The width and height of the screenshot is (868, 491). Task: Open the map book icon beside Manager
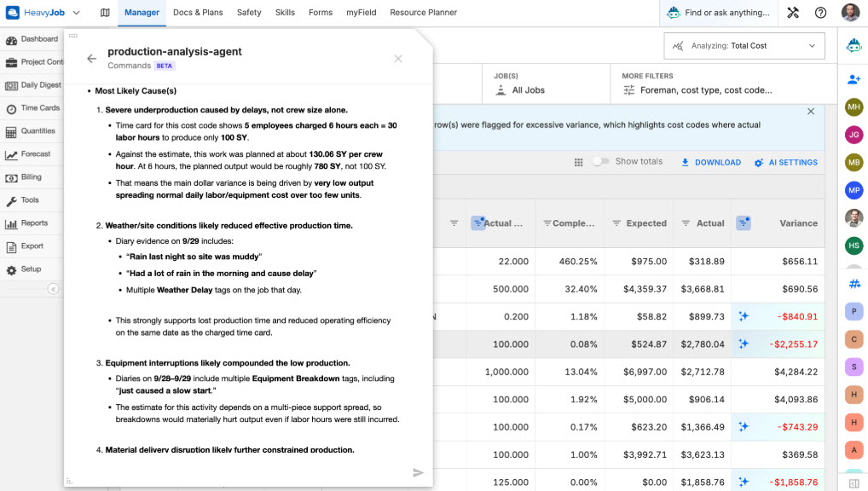click(x=105, y=12)
